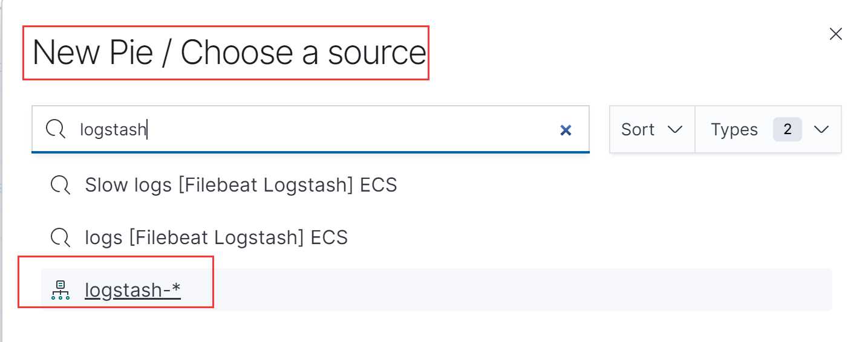Image resolution: width=868 pixels, height=342 pixels.
Task: Click the Types label text
Action: point(734,129)
